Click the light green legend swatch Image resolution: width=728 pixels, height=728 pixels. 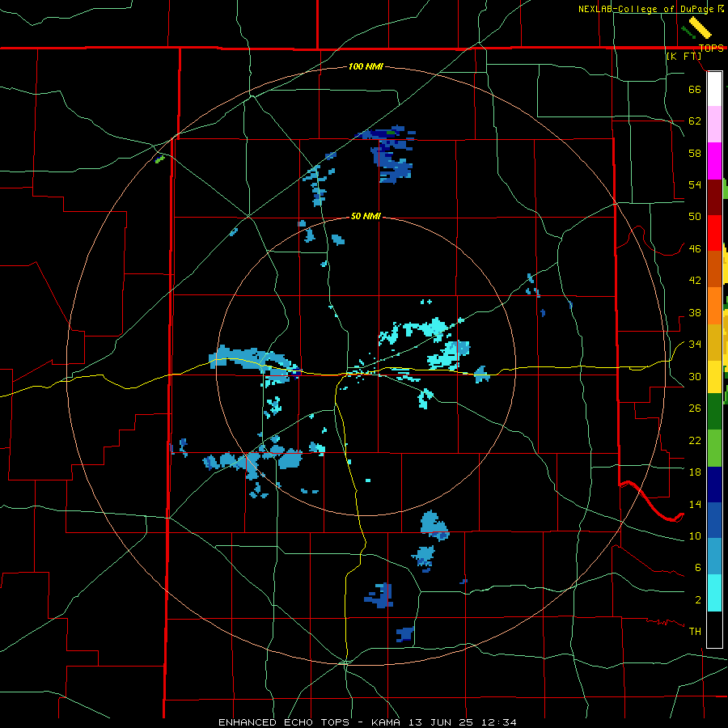click(x=714, y=448)
